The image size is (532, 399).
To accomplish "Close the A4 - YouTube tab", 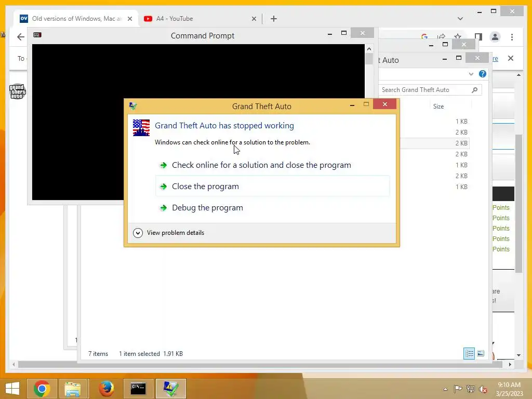I will 254,19.
